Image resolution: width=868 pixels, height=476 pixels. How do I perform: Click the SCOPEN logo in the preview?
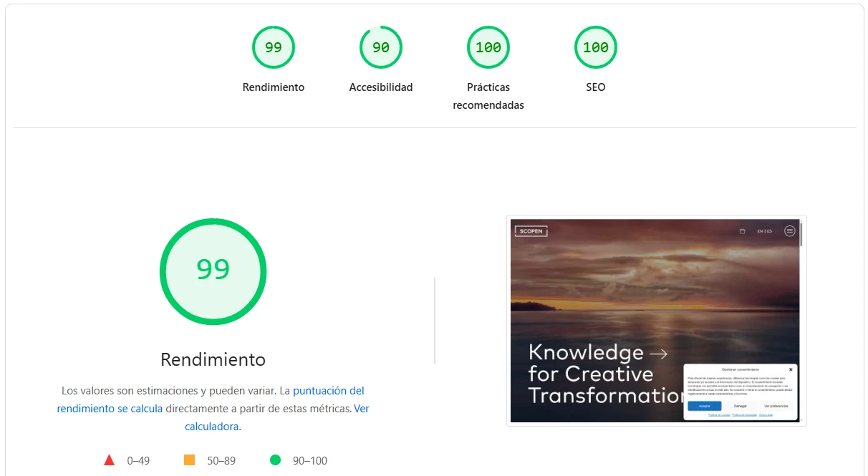(531, 231)
